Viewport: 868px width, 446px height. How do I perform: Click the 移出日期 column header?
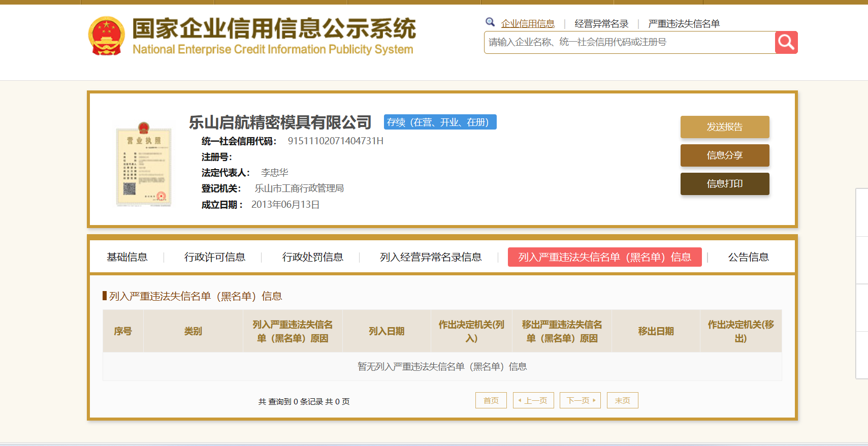(656, 331)
